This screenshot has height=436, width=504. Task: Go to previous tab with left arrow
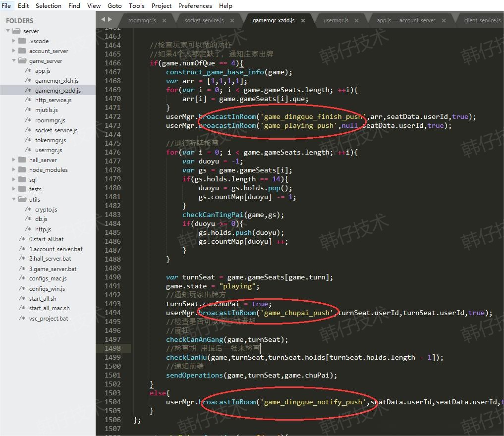tap(103, 19)
